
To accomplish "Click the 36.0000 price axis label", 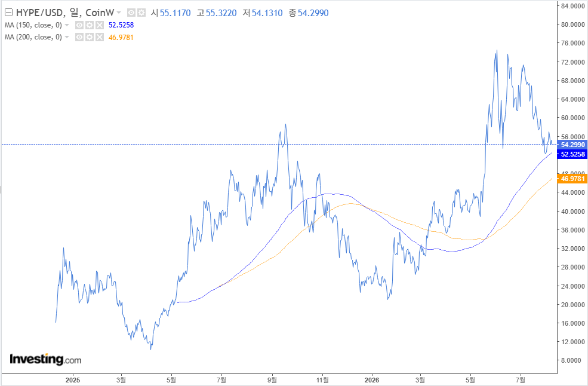I will (x=572, y=230).
